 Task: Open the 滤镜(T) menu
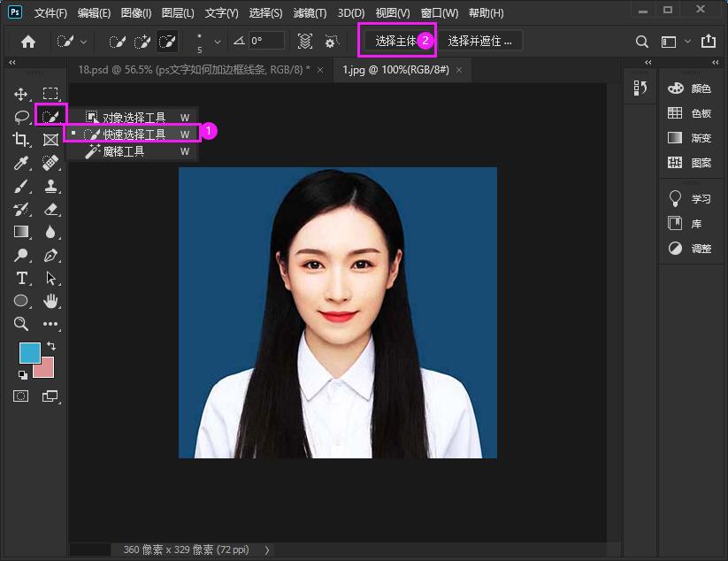point(310,13)
